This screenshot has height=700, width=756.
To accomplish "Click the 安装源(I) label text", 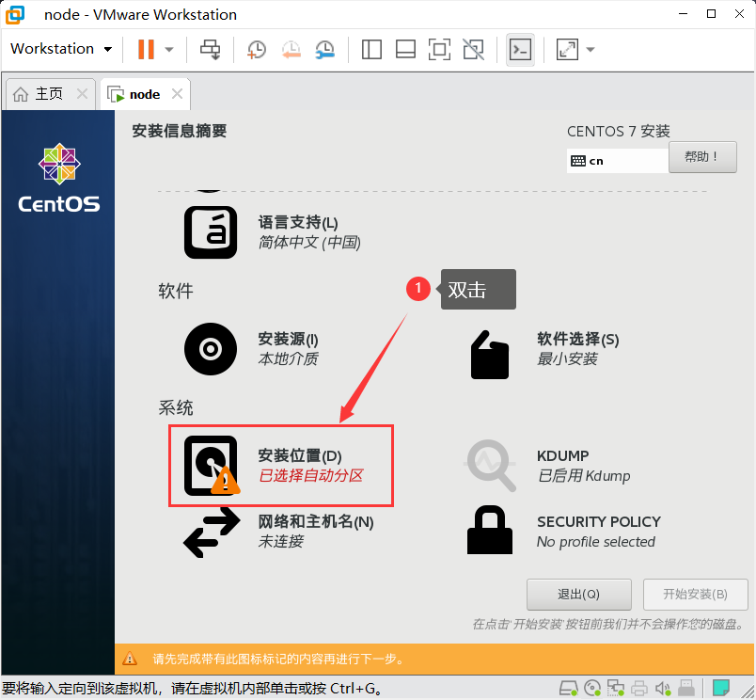I will click(288, 339).
